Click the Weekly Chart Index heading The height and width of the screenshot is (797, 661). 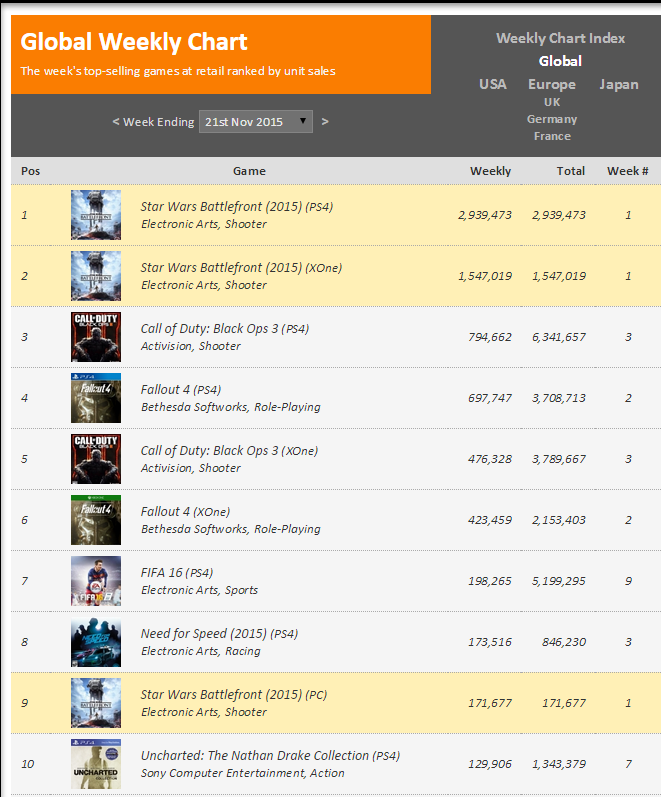(x=560, y=38)
